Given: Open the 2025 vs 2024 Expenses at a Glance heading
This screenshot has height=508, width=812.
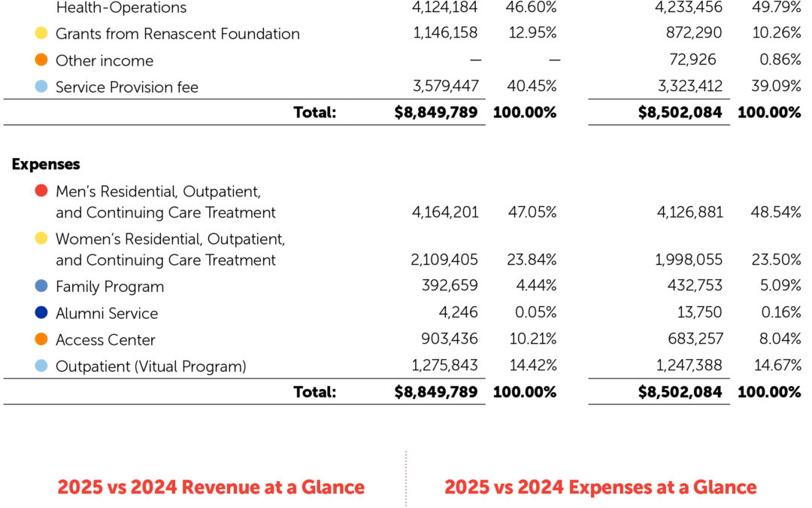Looking at the screenshot, I should tap(601, 487).
